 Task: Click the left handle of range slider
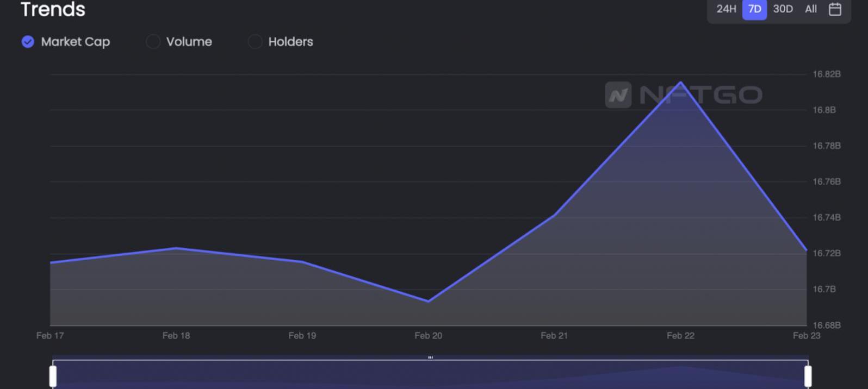pos(53,376)
